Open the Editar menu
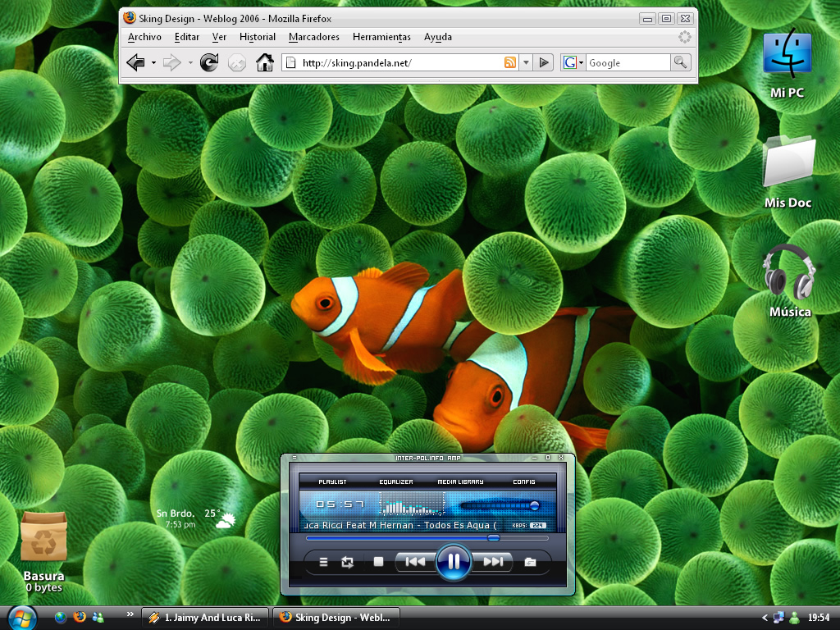840x630 pixels. [x=187, y=37]
